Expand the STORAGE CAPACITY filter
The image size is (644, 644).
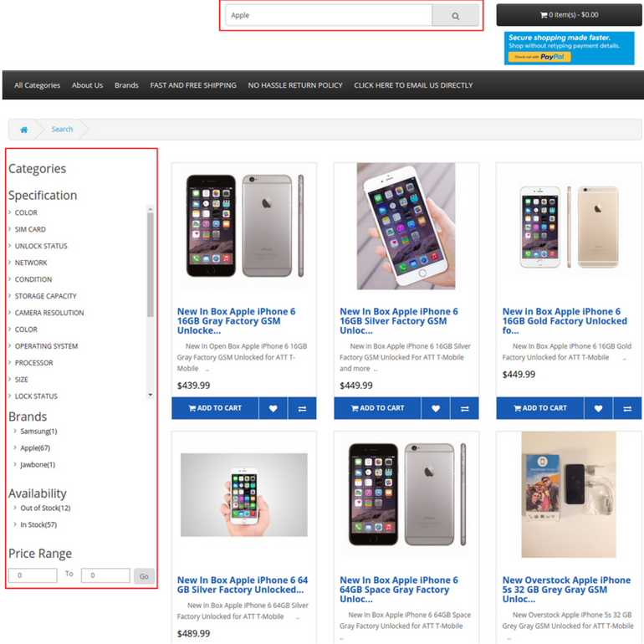click(46, 296)
